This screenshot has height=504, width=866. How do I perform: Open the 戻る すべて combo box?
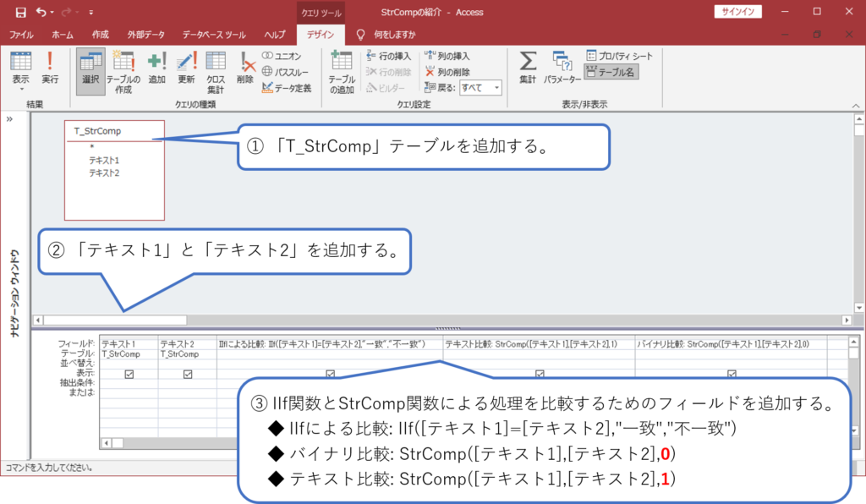click(480, 87)
